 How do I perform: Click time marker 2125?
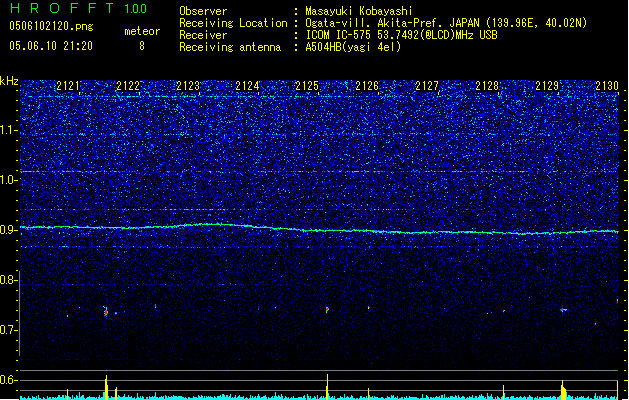307,86
